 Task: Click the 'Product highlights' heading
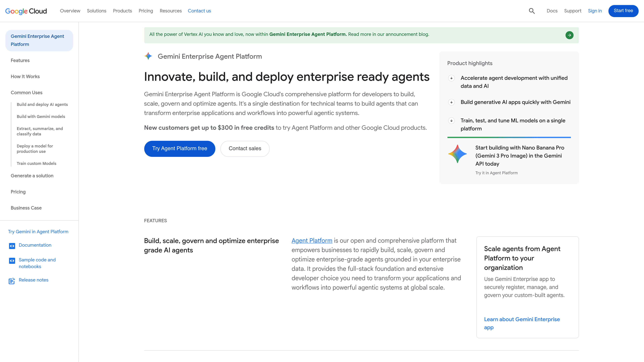[470, 63]
